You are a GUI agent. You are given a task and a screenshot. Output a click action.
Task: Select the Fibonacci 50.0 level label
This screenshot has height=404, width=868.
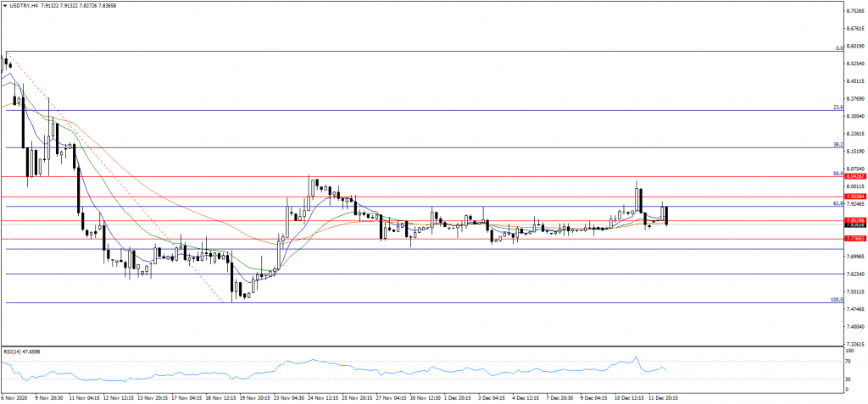coord(837,174)
